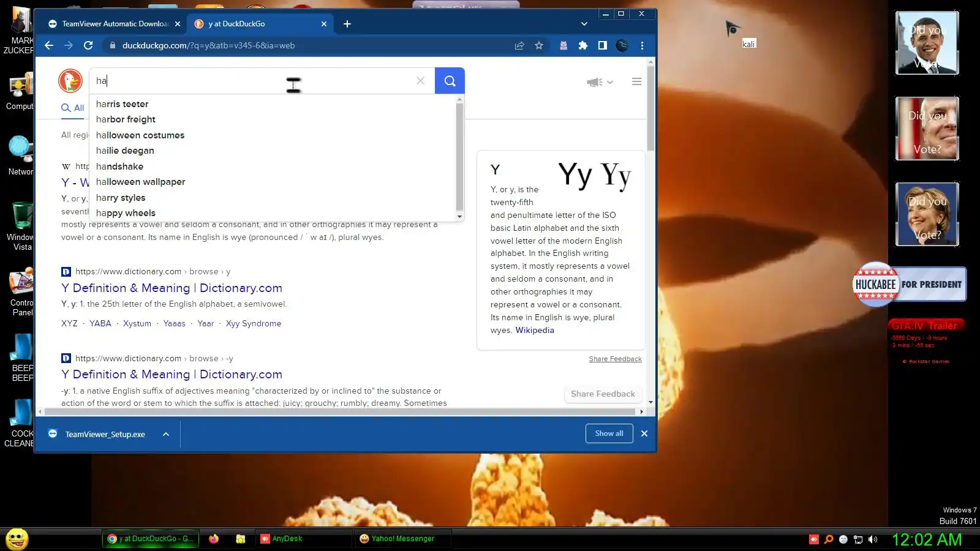This screenshot has width=980, height=551.
Task: Open the 'Yaaas' related link
Action: tap(174, 324)
